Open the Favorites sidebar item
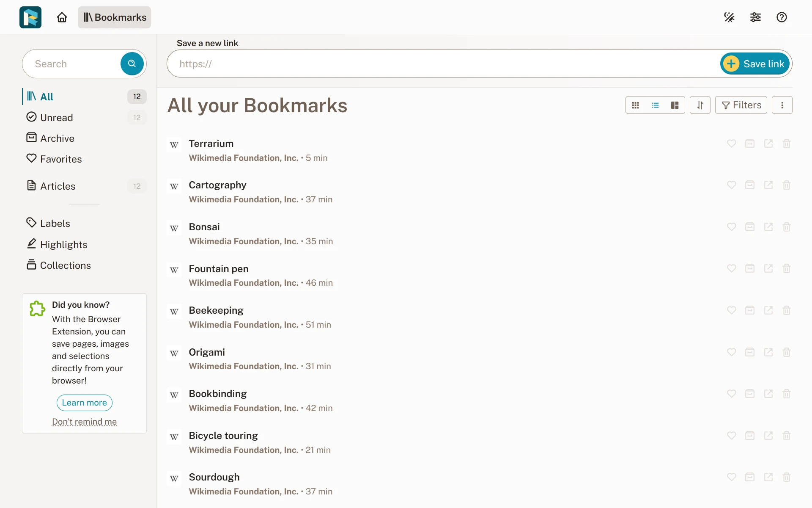Viewport: 812px width, 508px height. (x=85, y=159)
